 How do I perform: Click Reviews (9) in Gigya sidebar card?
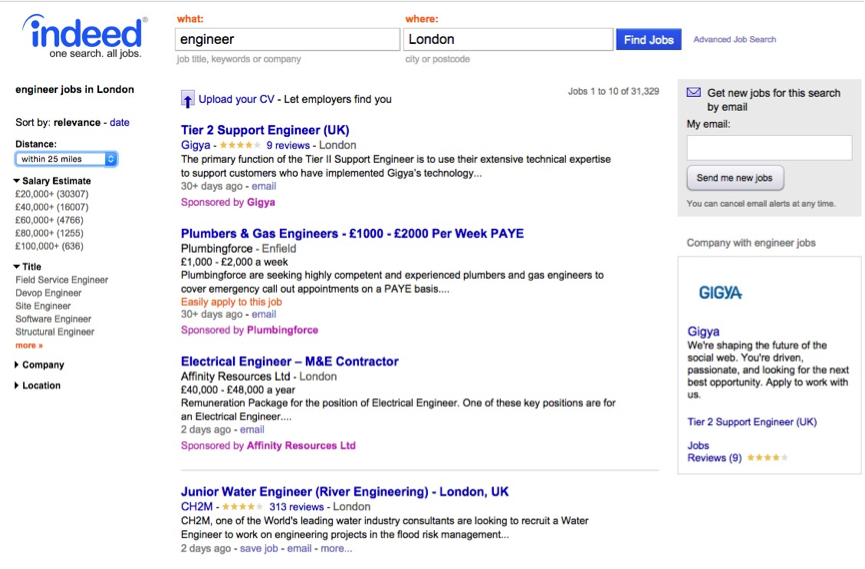point(714,458)
